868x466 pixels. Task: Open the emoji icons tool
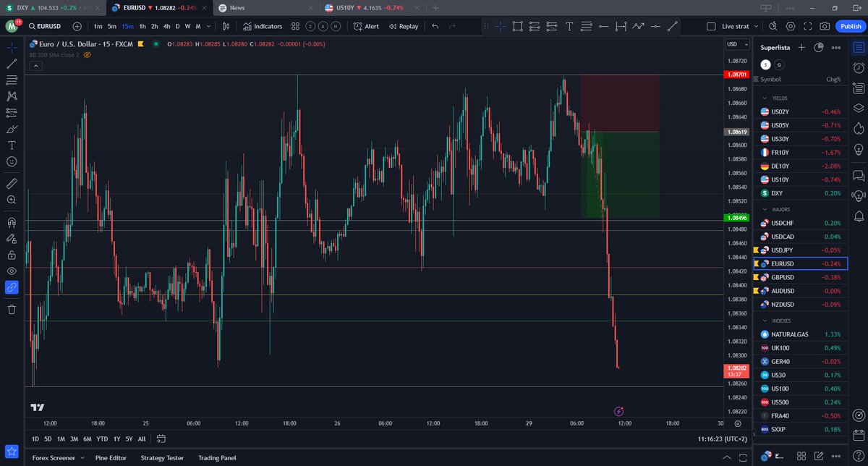pos(12,161)
